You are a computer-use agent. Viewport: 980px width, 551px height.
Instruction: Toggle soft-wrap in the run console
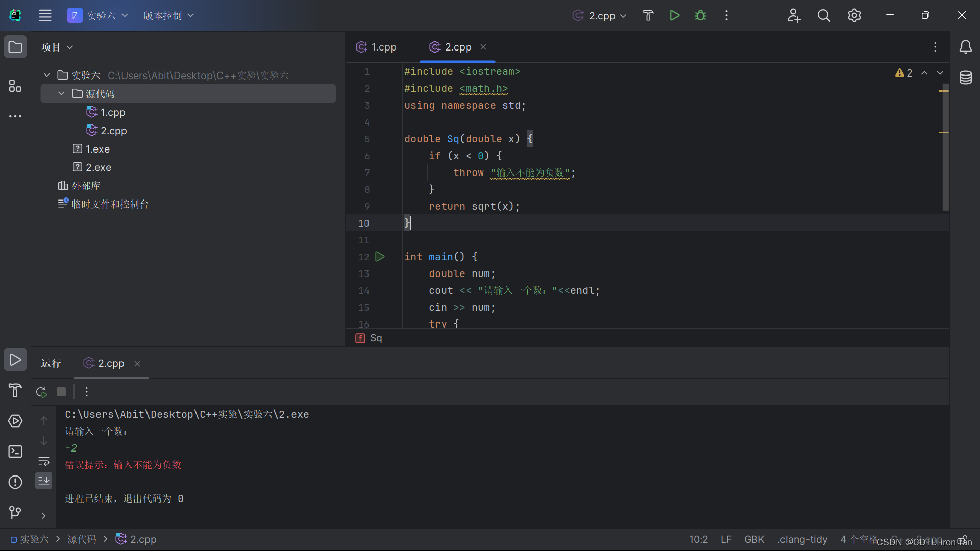point(44,461)
